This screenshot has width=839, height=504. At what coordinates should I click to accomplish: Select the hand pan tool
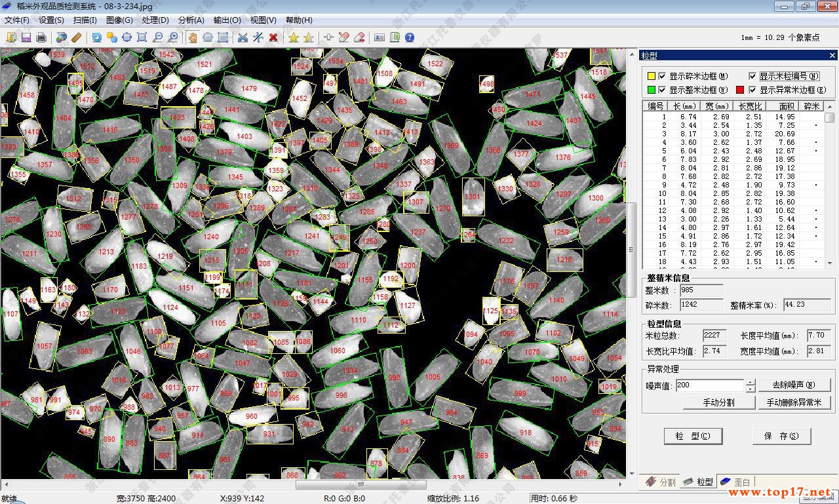point(193,37)
